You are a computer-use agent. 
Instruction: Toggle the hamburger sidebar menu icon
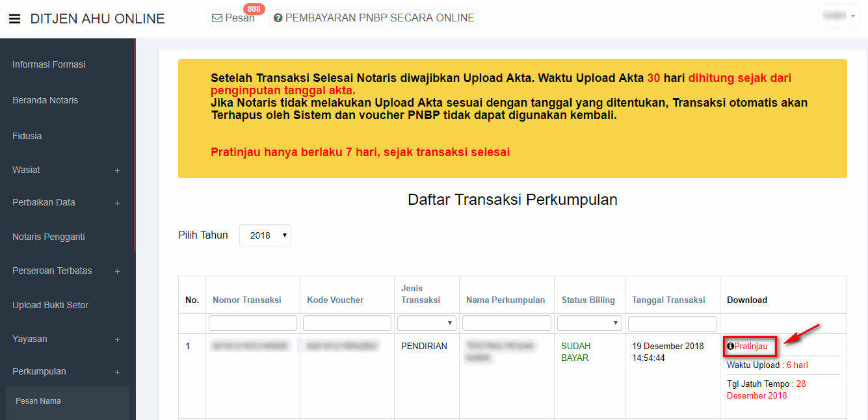(14, 20)
